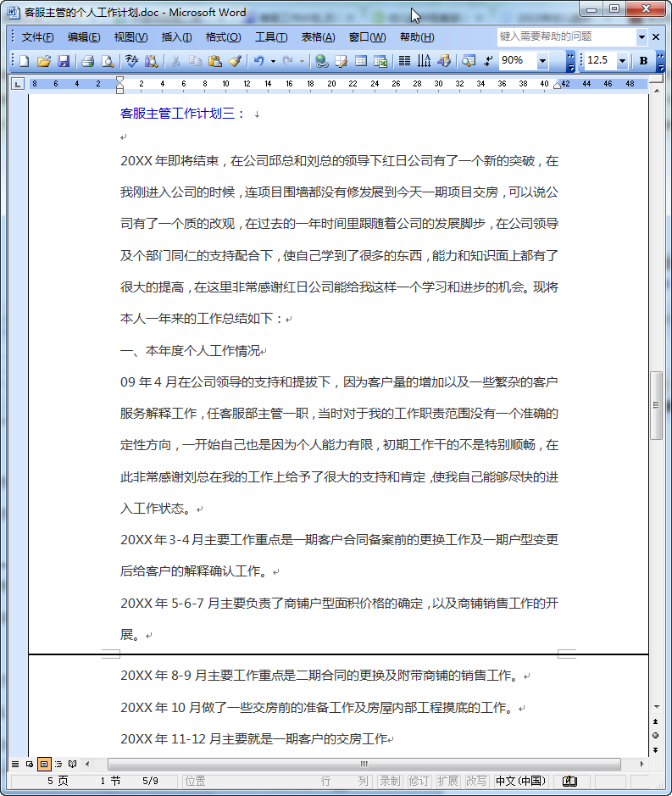Open help question history dropdown
The image size is (672, 796).
[x=641, y=37]
